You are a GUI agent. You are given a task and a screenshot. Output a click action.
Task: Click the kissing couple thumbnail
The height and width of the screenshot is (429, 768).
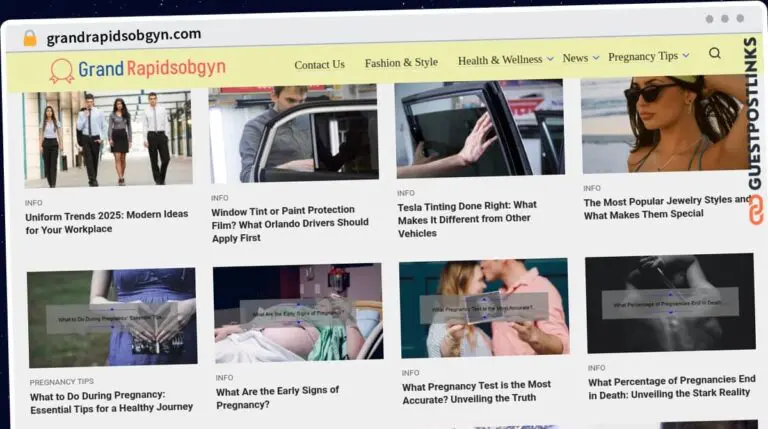[x=484, y=308]
